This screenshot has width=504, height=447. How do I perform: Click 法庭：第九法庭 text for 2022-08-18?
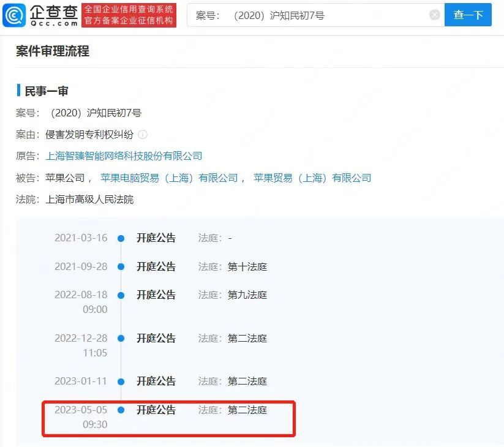232,295
